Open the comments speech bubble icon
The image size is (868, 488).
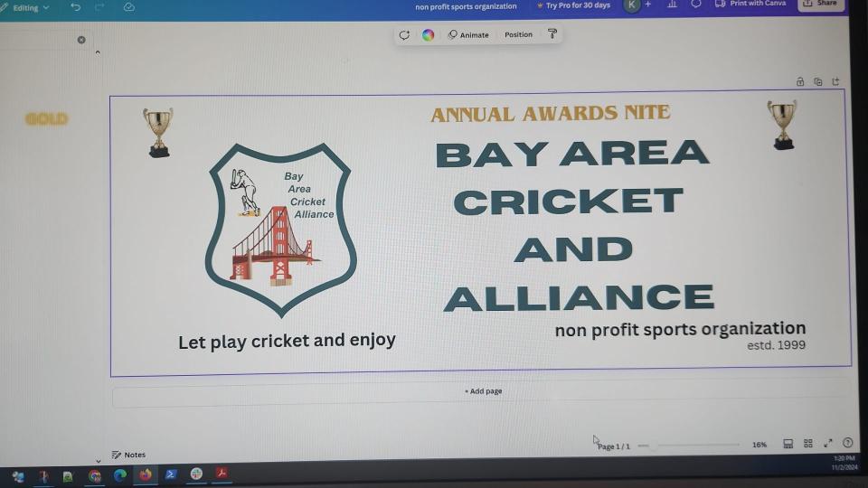(x=695, y=5)
